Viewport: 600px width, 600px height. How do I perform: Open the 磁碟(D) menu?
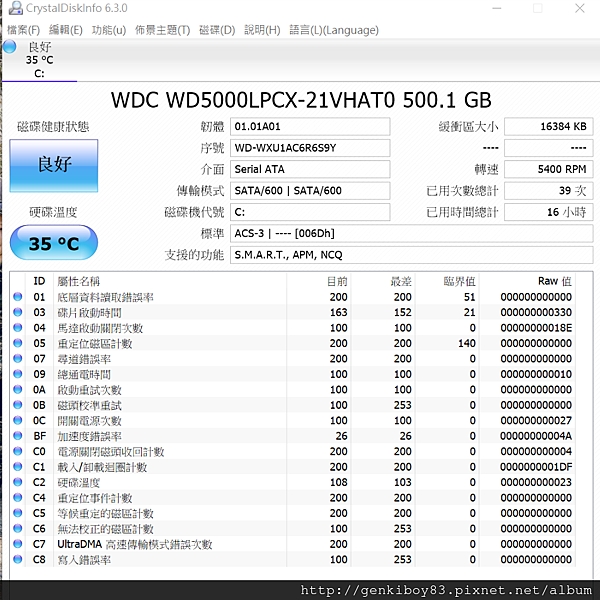[x=217, y=30]
